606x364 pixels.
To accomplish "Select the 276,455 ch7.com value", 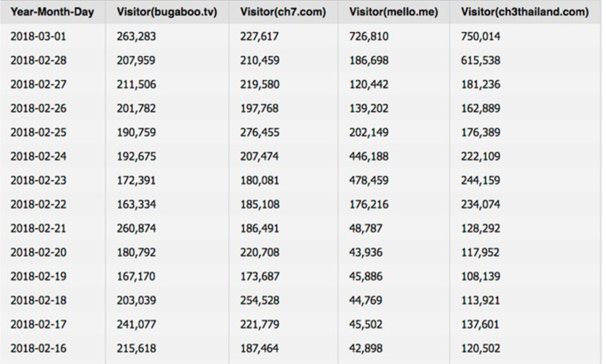I will click(x=259, y=132).
